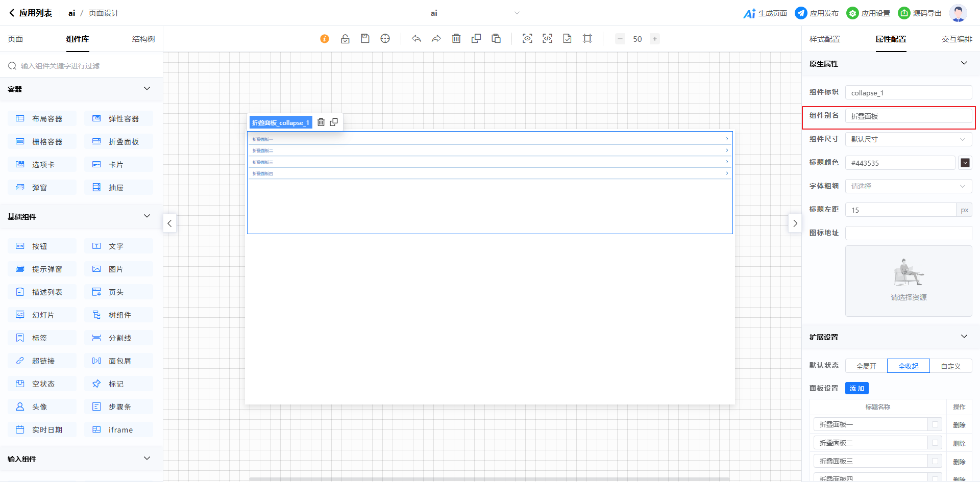Click the redo arrow in the toolbar
The image size is (980, 482).
[436, 39]
